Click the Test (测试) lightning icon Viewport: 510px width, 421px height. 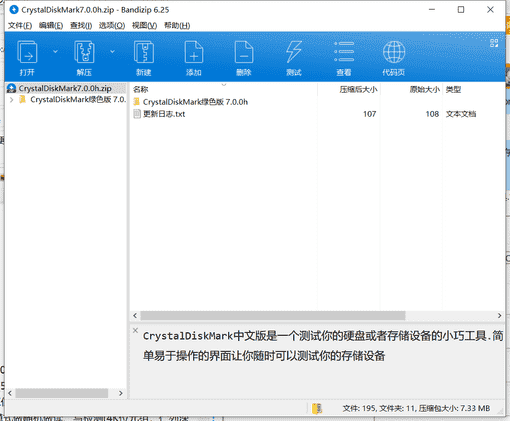(x=294, y=52)
